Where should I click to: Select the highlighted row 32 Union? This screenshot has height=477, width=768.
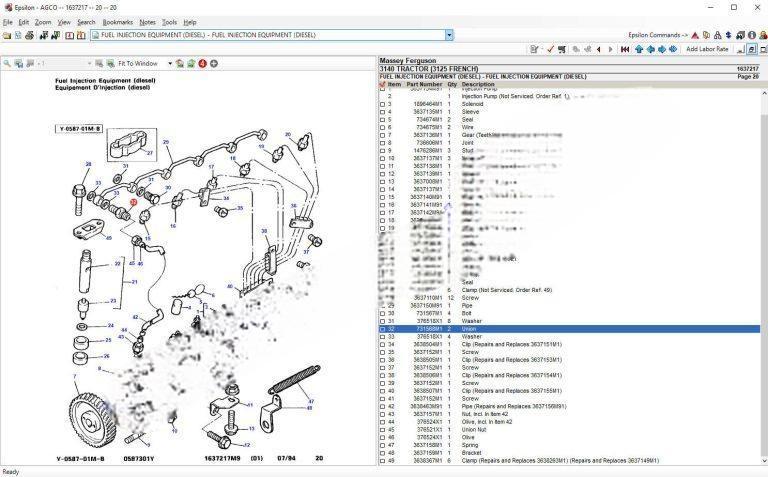(570, 329)
